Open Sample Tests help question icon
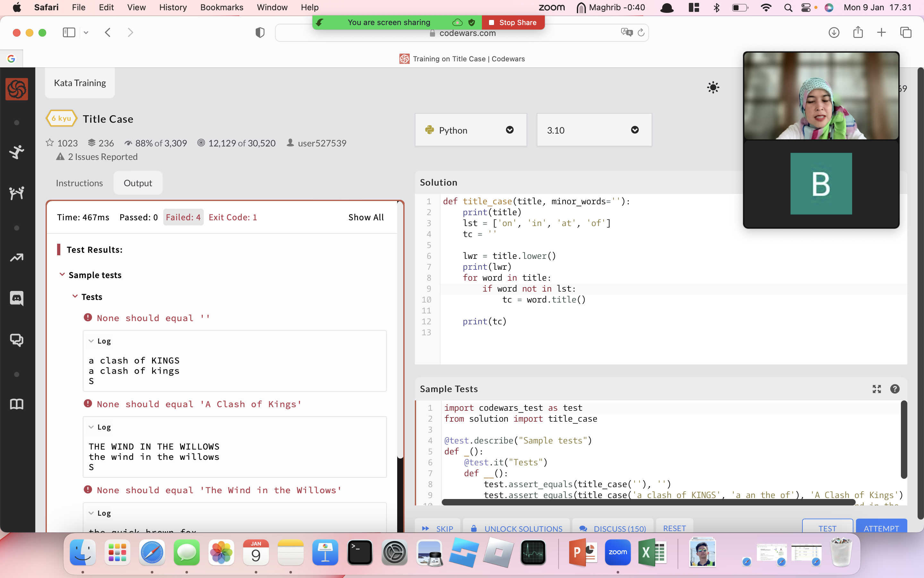Screen dimensions: 924x578 [894, 389]
